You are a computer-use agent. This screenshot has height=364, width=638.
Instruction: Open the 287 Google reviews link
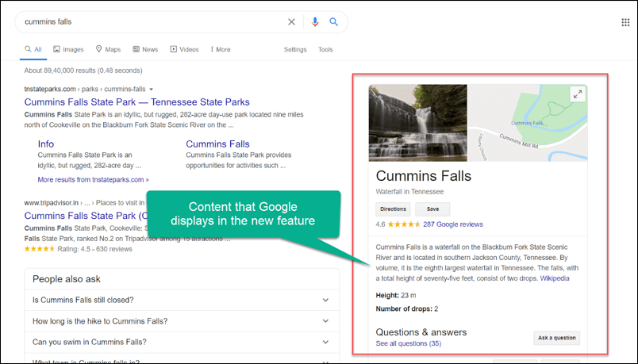pos(453,224)
